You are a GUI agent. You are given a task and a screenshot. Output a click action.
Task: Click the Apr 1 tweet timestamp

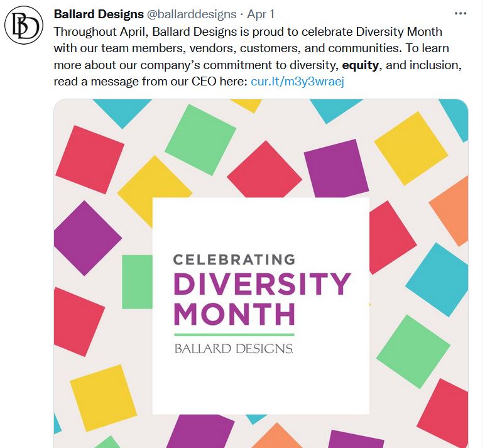pyautogui.click(x=261, y=14)
